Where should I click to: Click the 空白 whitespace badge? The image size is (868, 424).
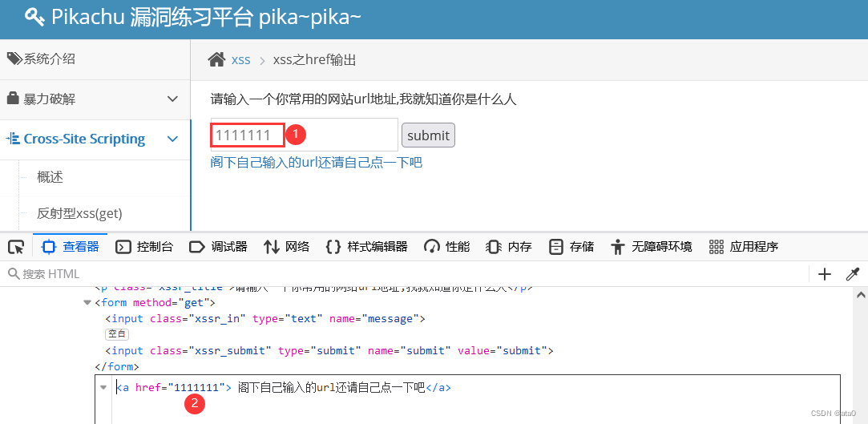(x=117, y=333)
